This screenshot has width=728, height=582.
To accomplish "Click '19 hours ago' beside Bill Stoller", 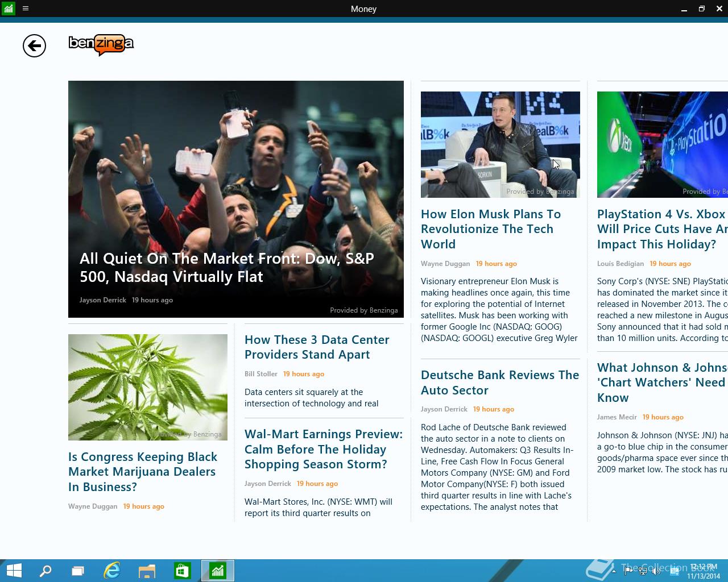I will 304,374.
